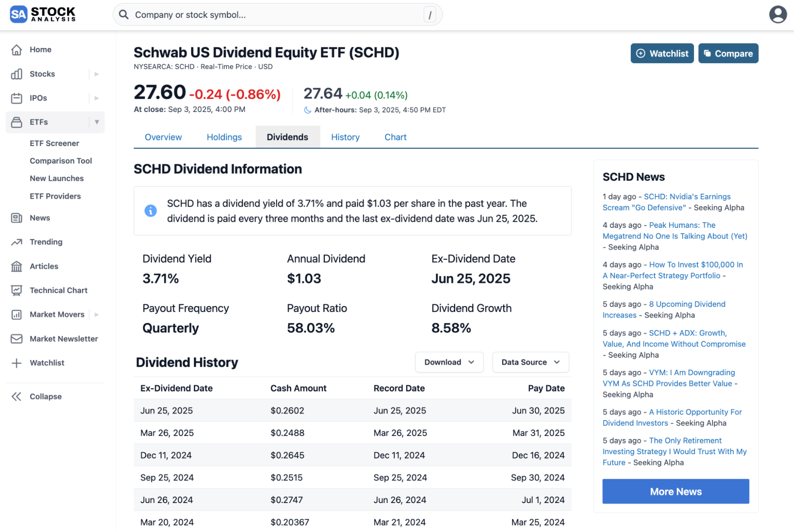Click the Market Newsletter envelope icon
The width and height of the screenshot is (794, 532).
[x=17, y=339]
